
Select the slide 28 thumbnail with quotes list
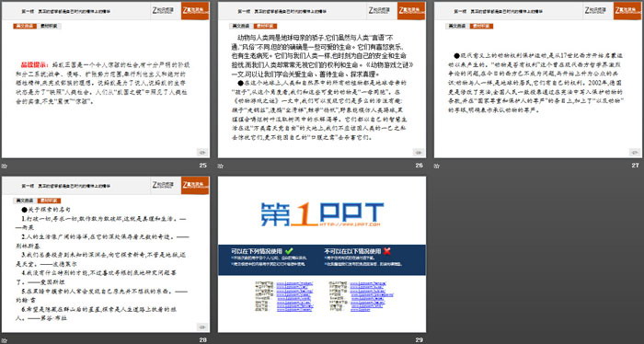click(106, 255)
